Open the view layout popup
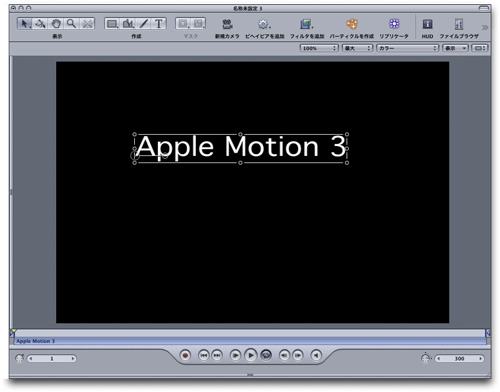The height and width of the screenshot is (392, 500). tap(480, 48)
